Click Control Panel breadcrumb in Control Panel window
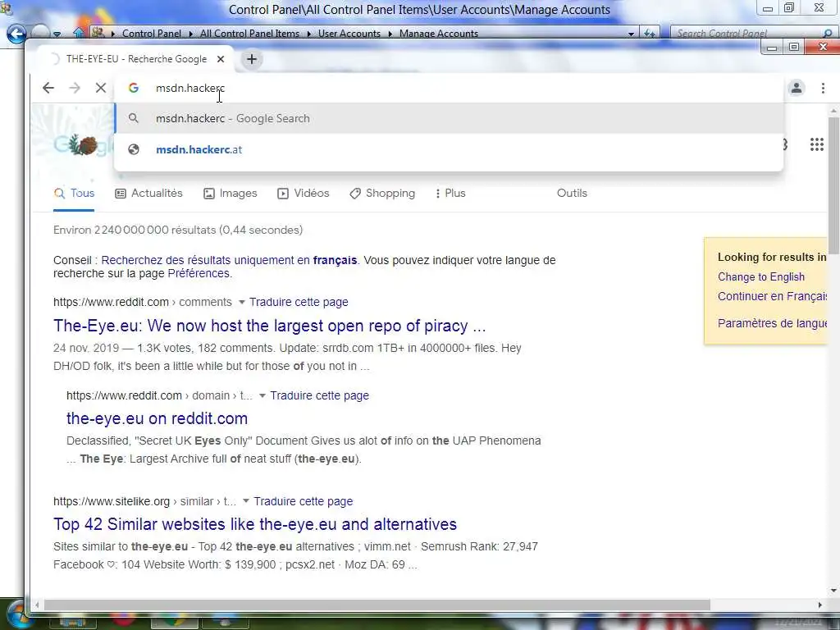Image resolution: width=840 pixels, height=630 pixels. click(x=152, y=33)
